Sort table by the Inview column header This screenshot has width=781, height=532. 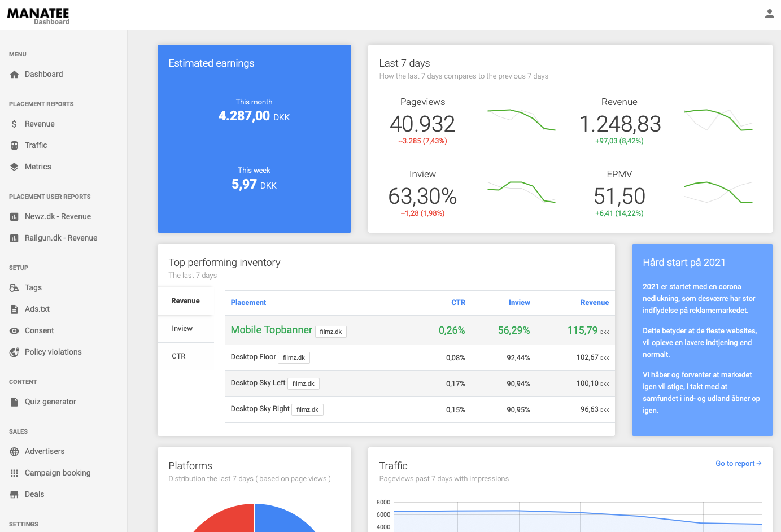pos(519,303)
